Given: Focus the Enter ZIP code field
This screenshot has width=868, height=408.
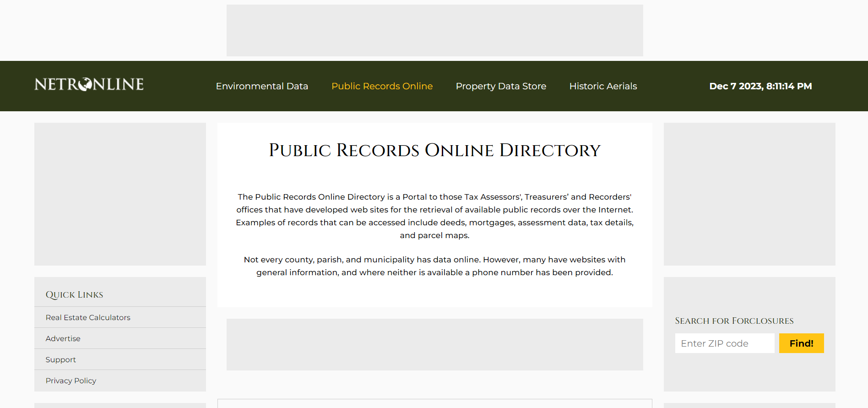Looking at the screenshot, I should tap(724, 343).
